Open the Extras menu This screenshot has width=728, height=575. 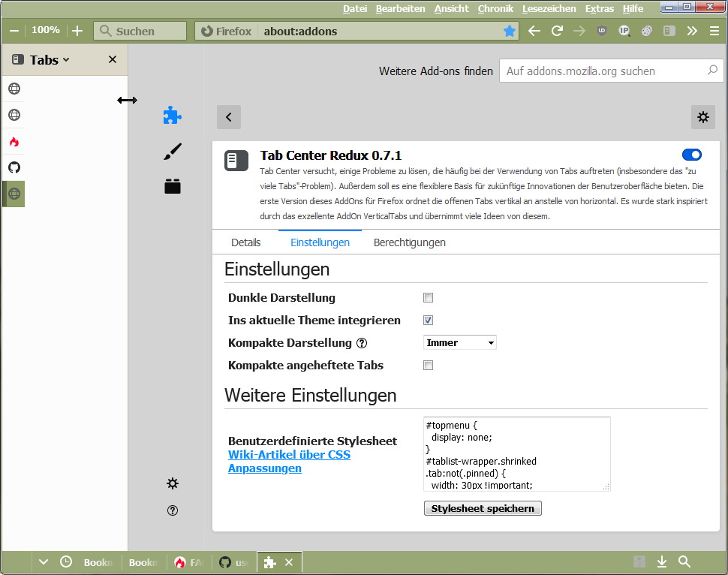600,9
